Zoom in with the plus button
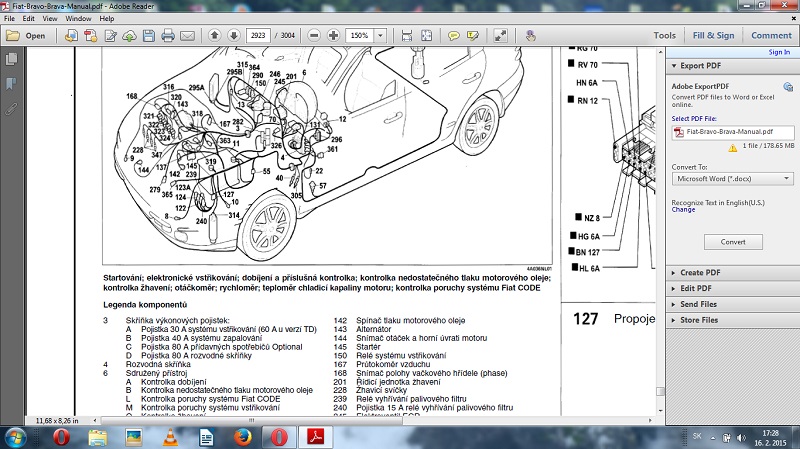 (332, 35)
